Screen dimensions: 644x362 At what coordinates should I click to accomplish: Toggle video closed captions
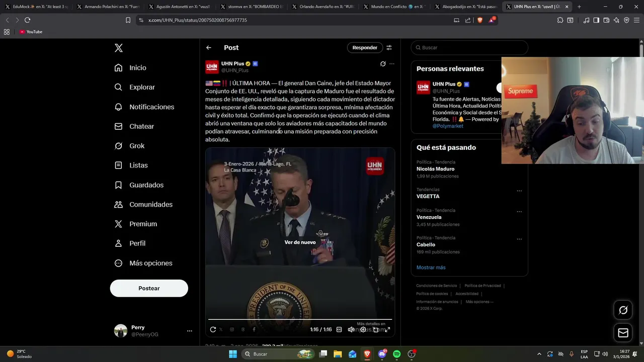[339, 329]
